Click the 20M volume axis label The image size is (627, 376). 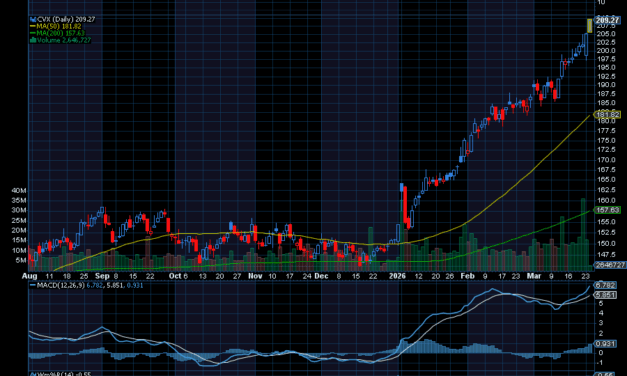click(19, 230)
